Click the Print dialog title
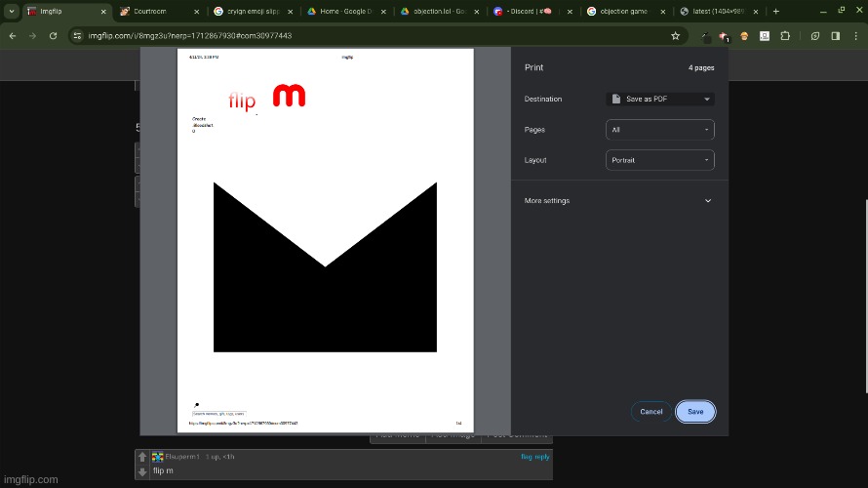This screenshot has width=868, height=488. pyautogui.click(x=533, y=67)
